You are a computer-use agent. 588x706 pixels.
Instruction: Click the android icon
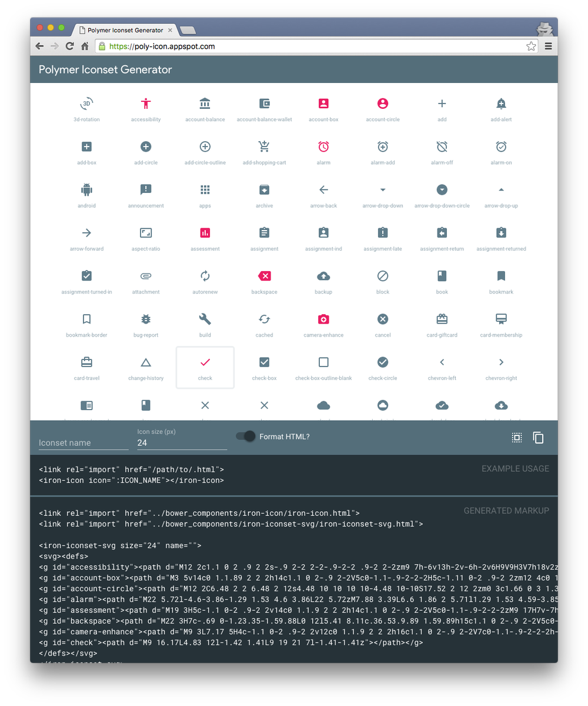[x=86, y=189]
